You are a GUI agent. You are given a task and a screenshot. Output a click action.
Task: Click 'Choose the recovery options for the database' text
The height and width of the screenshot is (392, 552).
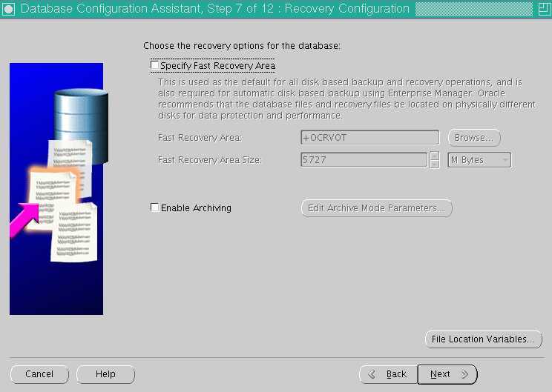click(x=242, y=46)
